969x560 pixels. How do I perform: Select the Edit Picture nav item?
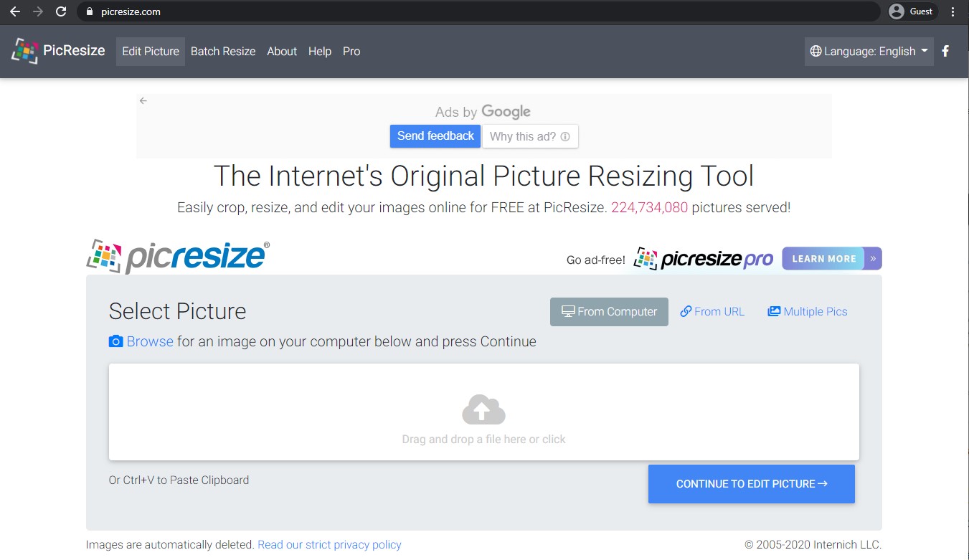(151, 52)
